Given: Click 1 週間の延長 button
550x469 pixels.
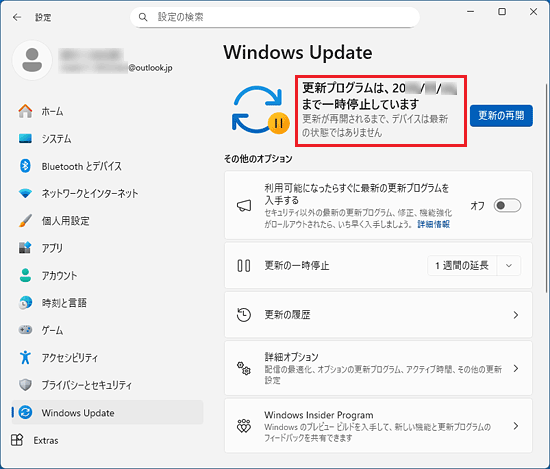Looking at the screenshot, I should point(462,266).
